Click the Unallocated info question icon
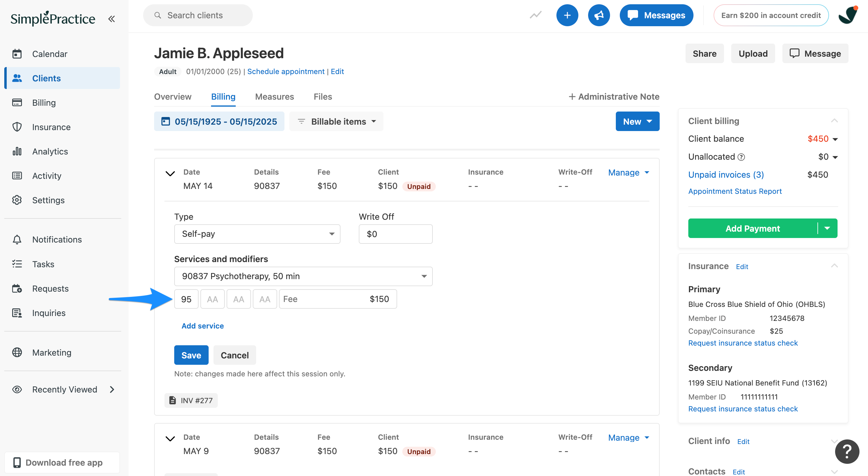 [741, 157]
